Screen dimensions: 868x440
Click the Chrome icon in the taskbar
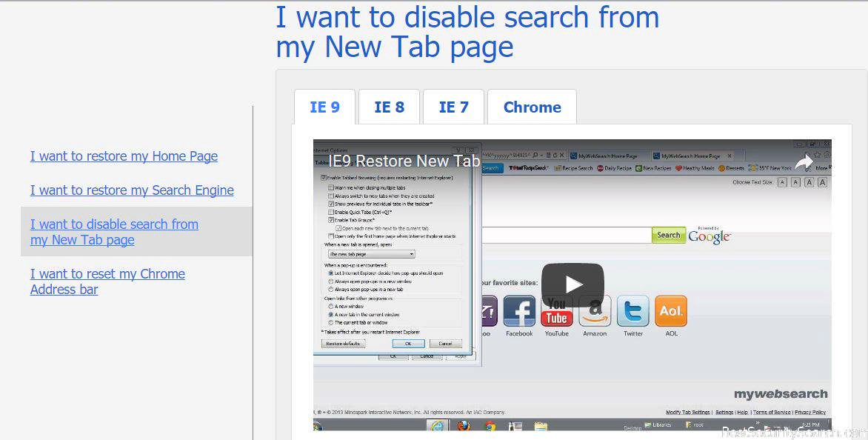point(490,426)
